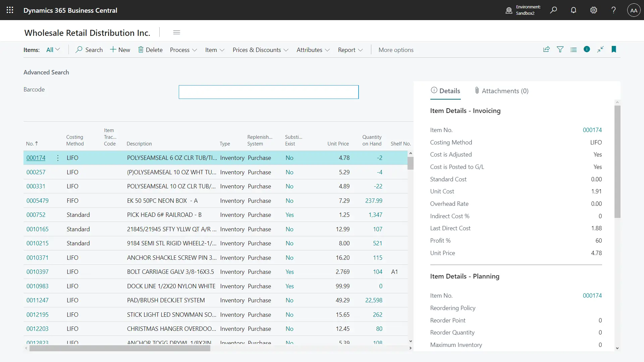Click the search magnifier in the top bar
The width and height of the screenshot is (644, 362).
[553, 10]
